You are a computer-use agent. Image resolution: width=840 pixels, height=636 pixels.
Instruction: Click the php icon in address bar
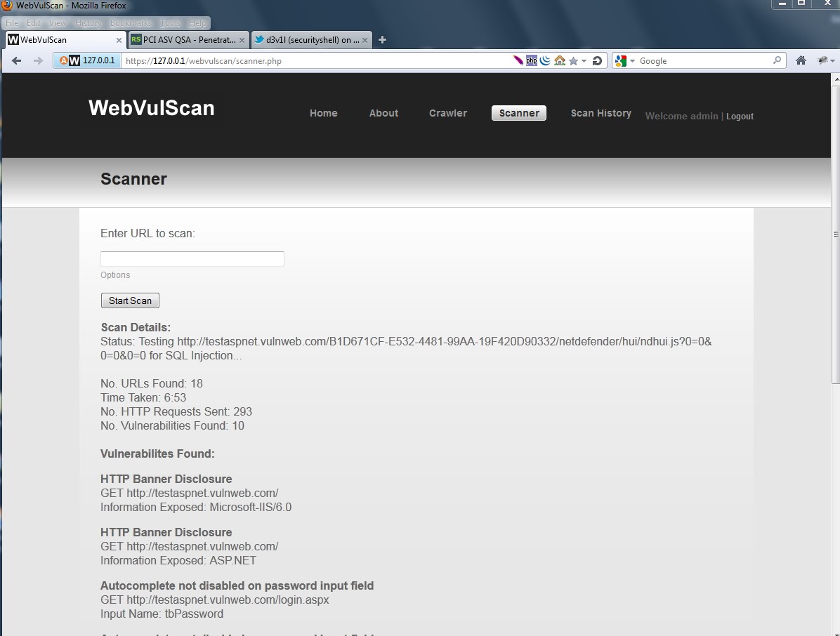[x=532, y=60]
